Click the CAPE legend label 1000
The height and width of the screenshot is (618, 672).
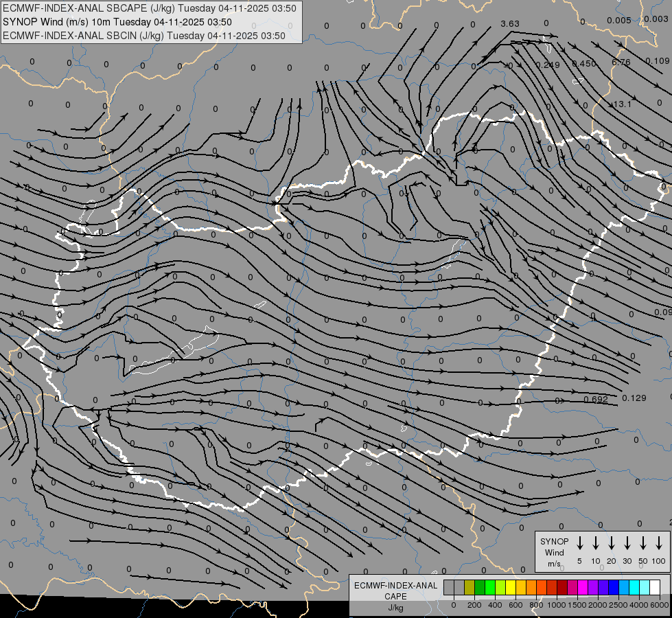pos(557,605)
